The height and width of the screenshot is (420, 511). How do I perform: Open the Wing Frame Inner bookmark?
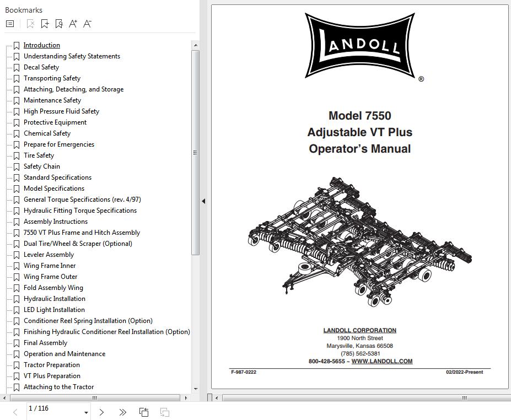point(50,266)
